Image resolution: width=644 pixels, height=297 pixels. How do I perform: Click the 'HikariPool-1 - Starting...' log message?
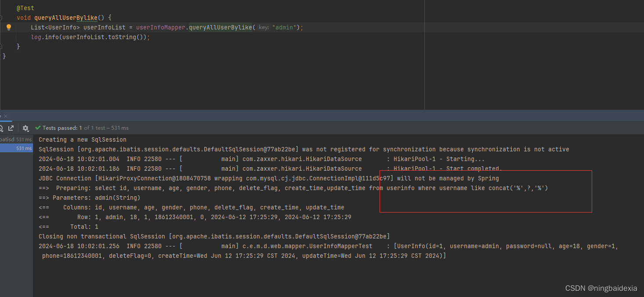tap(439, 159)
